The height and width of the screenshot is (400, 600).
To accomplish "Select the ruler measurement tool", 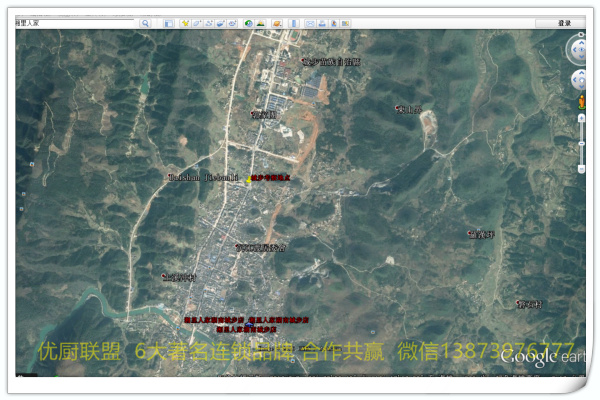I will pyautogui.click(x=293, y=23).
